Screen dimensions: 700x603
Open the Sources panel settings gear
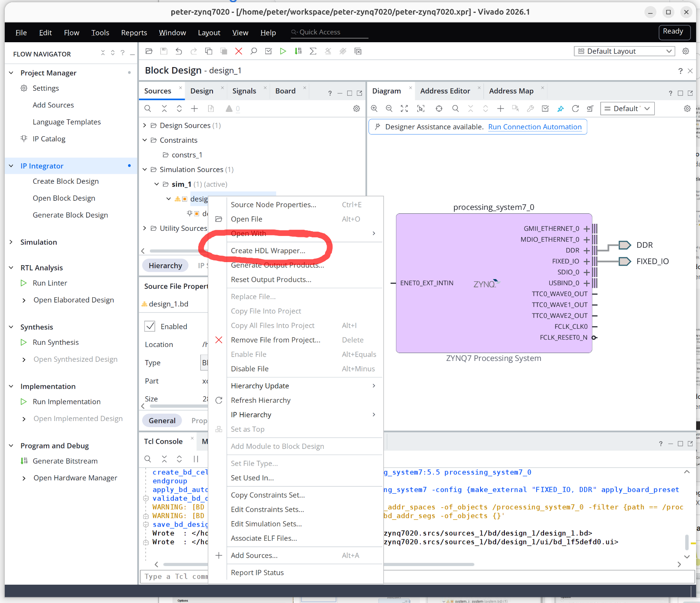[356, 109]
